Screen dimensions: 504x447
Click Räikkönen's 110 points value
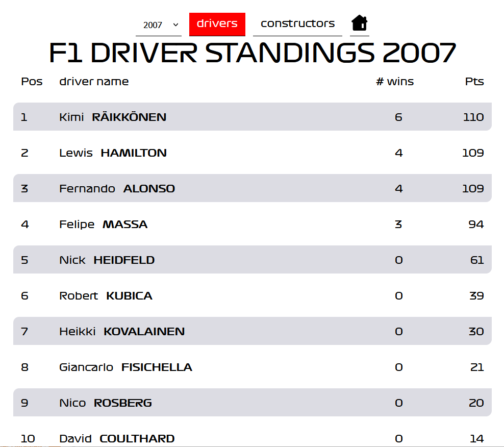[473, 117]
